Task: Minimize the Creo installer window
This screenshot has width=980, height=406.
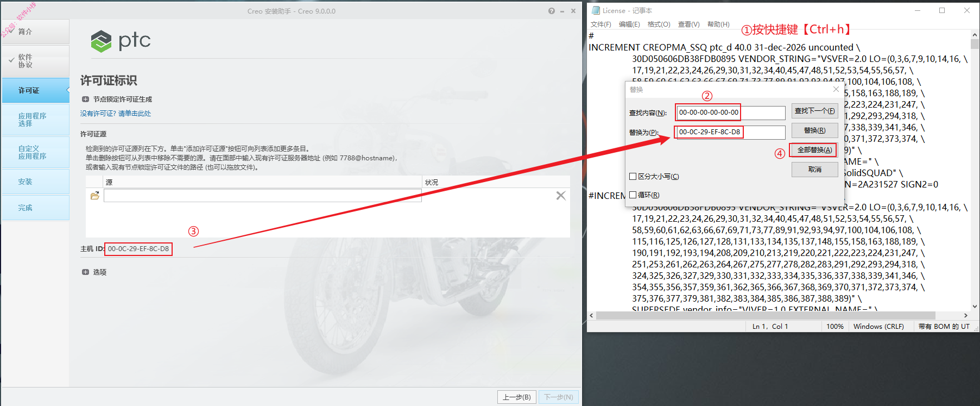Action: coord(562,11)
